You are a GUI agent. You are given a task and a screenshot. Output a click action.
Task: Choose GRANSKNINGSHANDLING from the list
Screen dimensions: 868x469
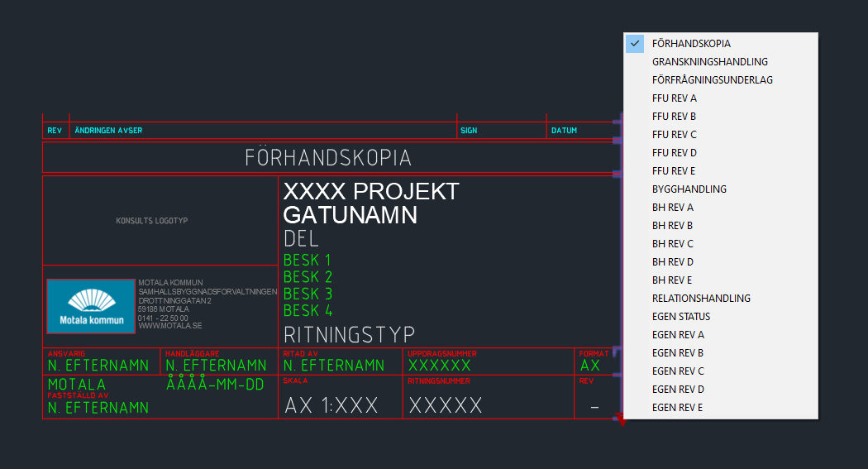coord(709,62)
